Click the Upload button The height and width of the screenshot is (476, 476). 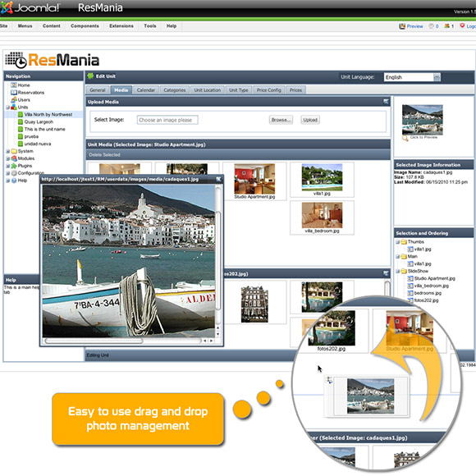pyautogui.click(x=310, y=120)
